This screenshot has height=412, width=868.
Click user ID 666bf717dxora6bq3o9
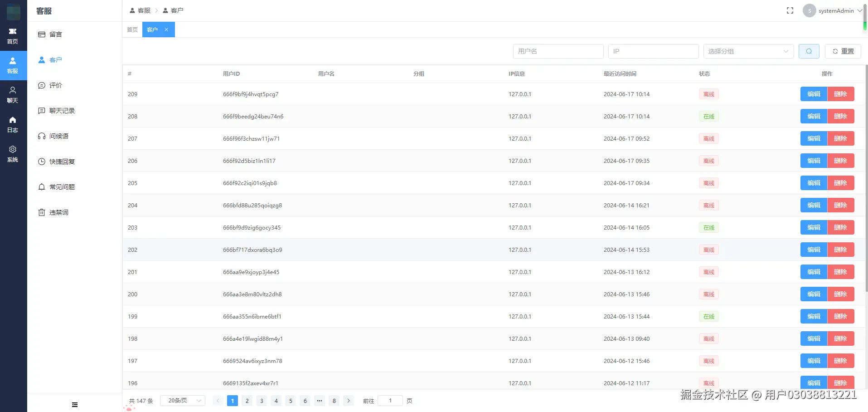coord(252,250)
